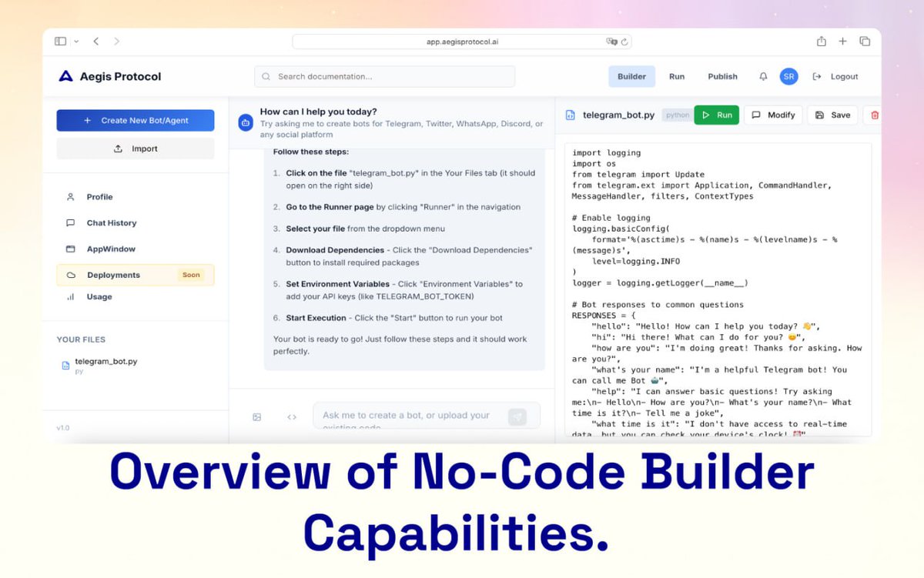This screenshot has width=924, height=578.
Task: Go back with the browser arrow
Action: (96, 42)
